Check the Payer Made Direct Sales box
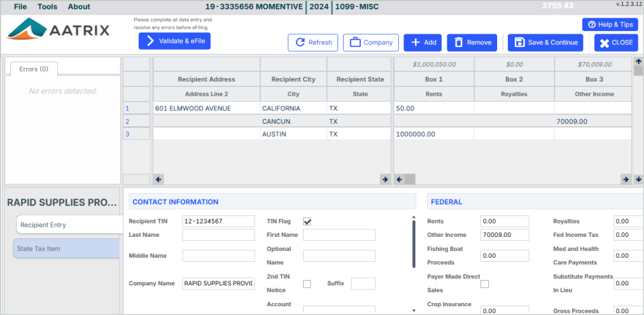Image resolution: width=644 pixels, height=315 pixels. pyautogui.click(x=484, y=284)
